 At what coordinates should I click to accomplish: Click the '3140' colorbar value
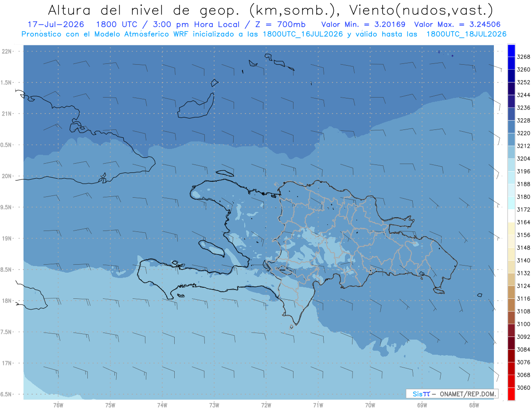click(524, 260)
